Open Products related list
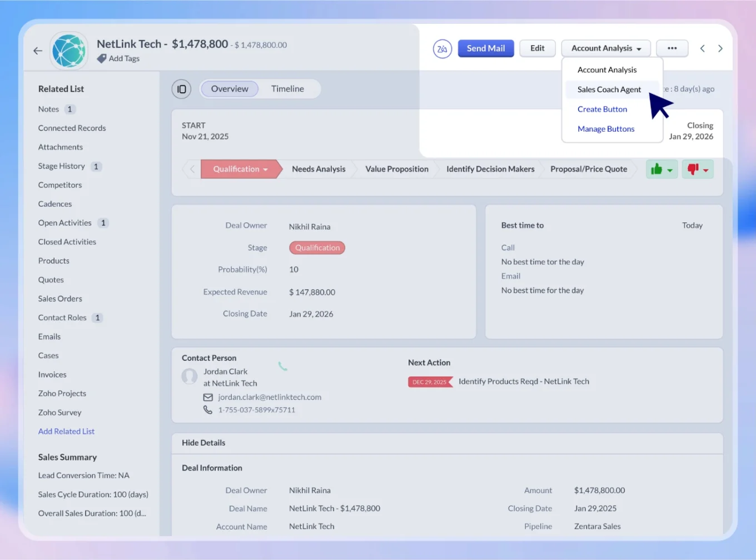The width and height of the screenshot is (756, 560). click(53, 261)
